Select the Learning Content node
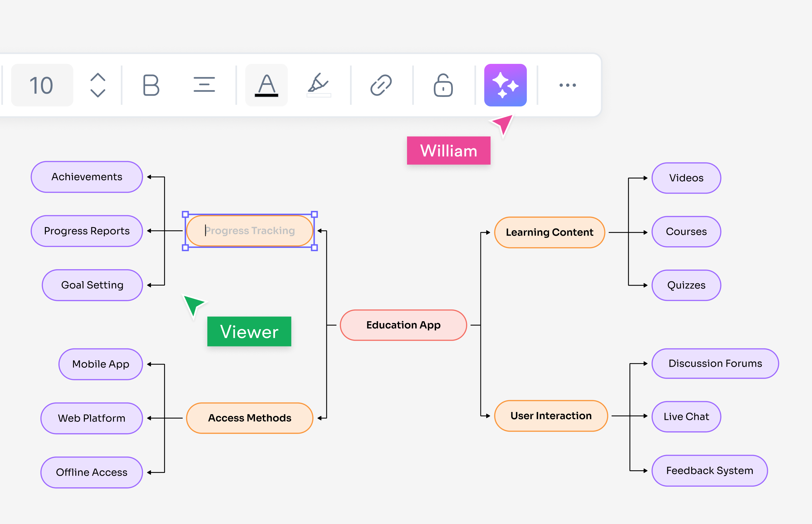 click(549, 233)
